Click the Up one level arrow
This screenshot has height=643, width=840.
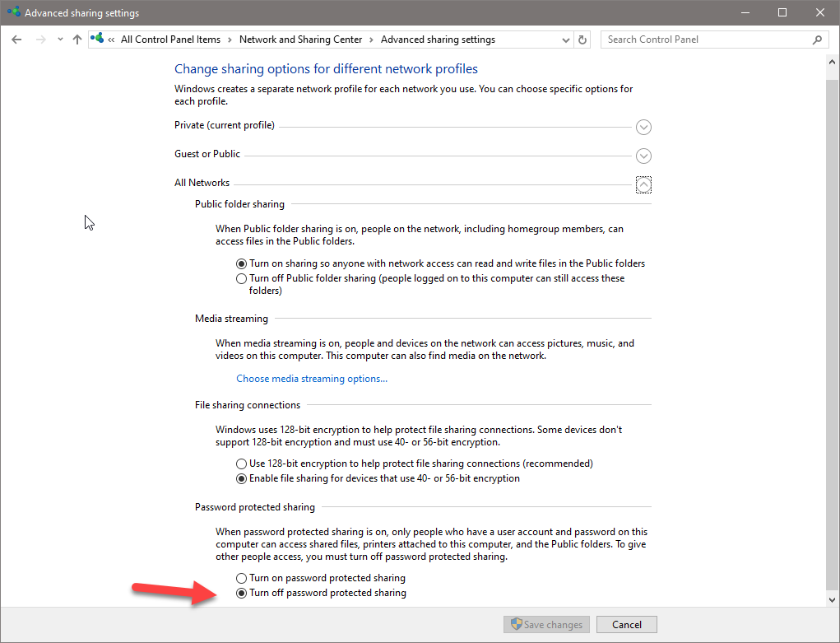[77, 40]
